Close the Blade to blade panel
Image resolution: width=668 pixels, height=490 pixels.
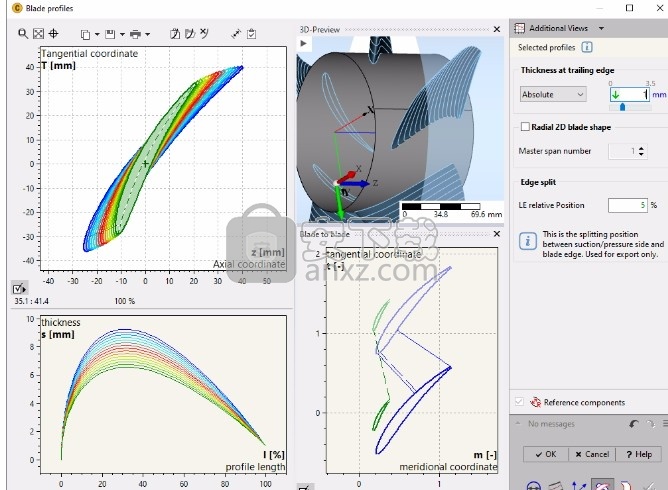click(x=497, y=233)
